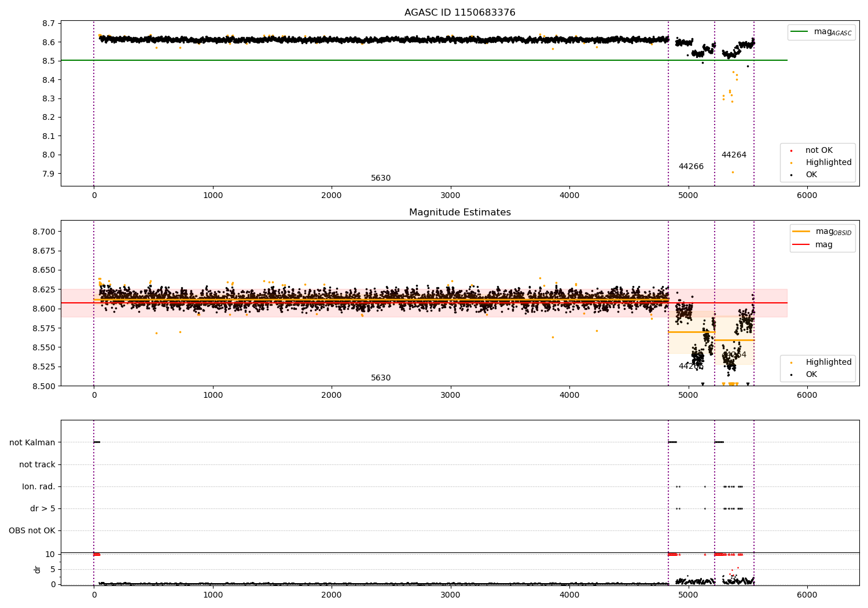Click the "not track" row label

tap(37, 464)
